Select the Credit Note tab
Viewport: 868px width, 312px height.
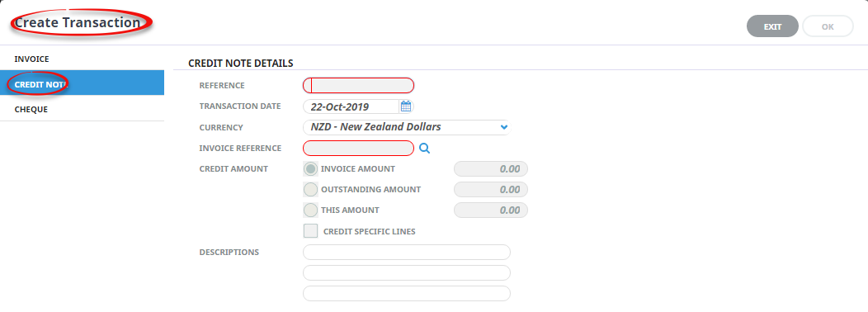click(82, 83)
